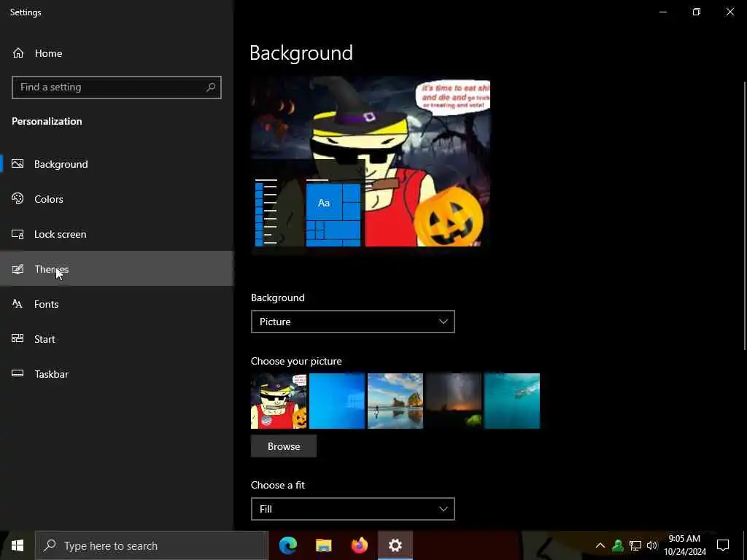Go to Home in Settings
Screen dimensions: 747x560
[117, 52]
